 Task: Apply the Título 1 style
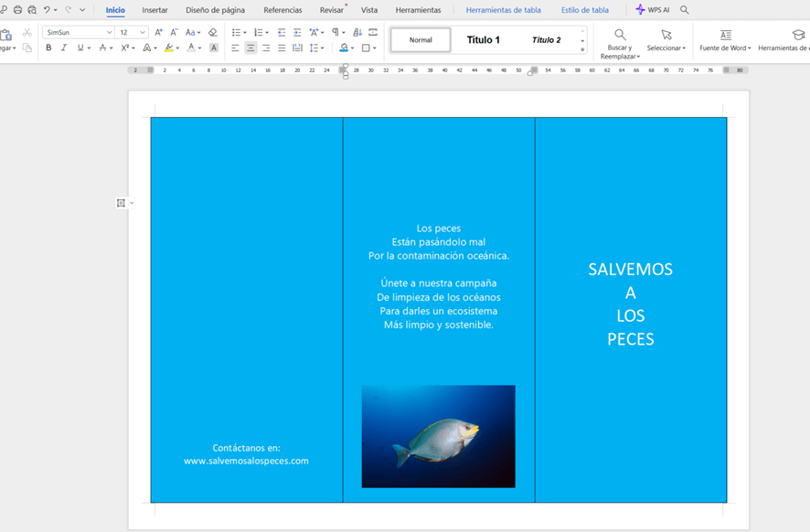[x=483, y=40]
